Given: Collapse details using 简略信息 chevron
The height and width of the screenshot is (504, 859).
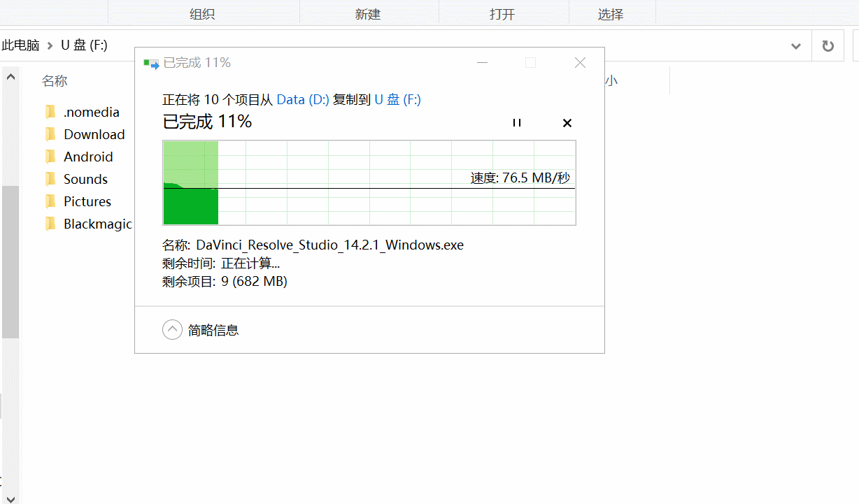Looking at the screenshot, I should coord(172,330).
